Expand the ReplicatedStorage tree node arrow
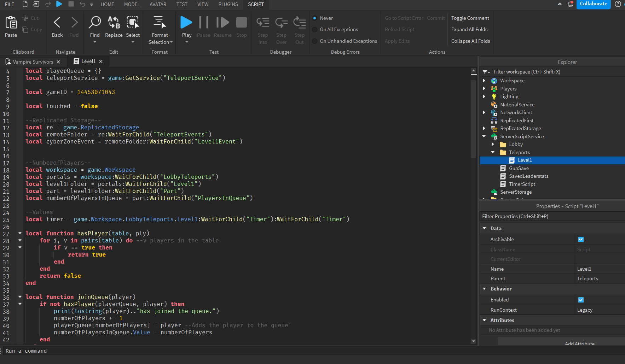This screenshot has width=625, height=364. tap(484, 128)
